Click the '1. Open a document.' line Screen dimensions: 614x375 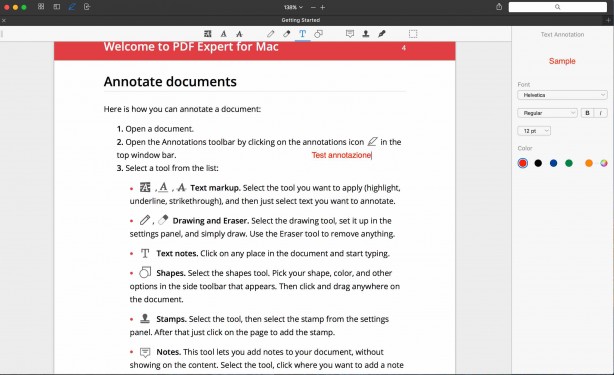click(x=155, y=129)
